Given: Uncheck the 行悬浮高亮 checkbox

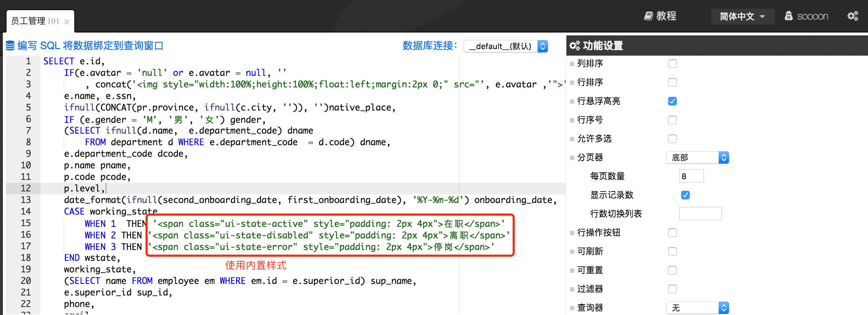Looking at the screenshot, I should pyautogui.click(x=672, y=102).
